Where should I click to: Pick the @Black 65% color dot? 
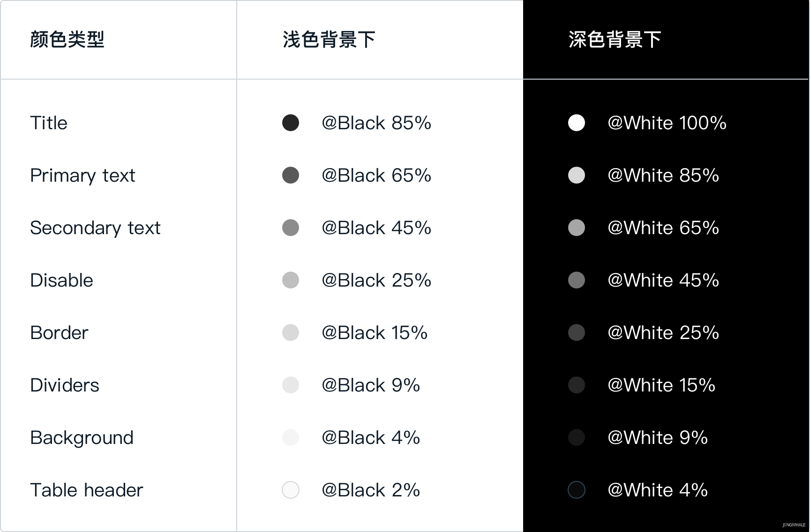(291, 175)
